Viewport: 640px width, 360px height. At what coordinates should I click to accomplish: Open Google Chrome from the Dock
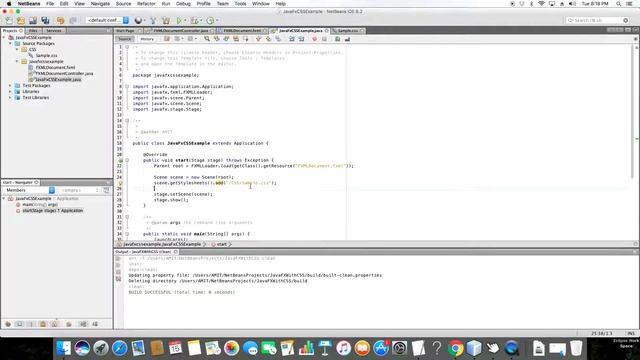tap(456, 348)
